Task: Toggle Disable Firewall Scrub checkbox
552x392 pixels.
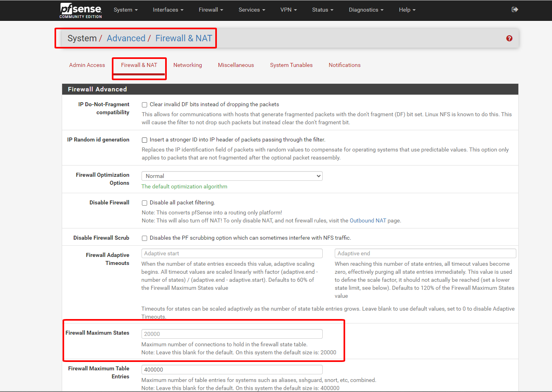Action: tap(144, 238)
